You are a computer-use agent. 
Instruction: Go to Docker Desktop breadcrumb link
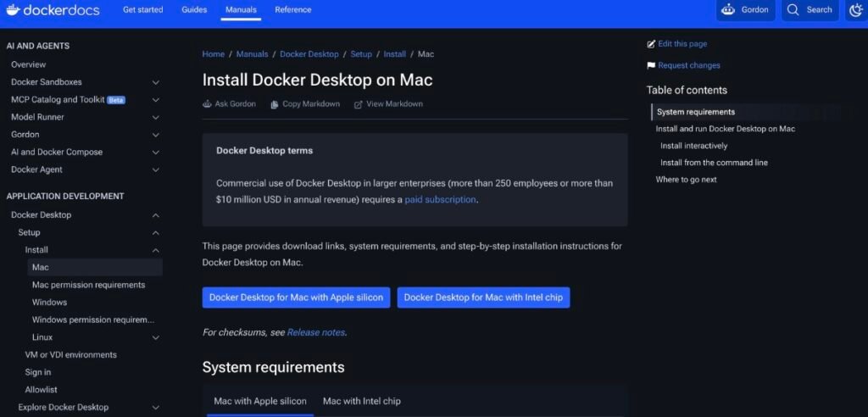coord(309,54)
